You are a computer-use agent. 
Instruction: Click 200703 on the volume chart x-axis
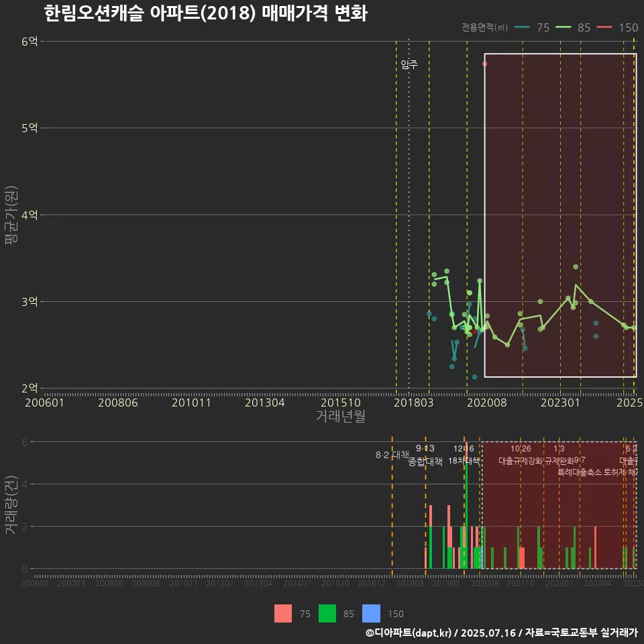click(x=70, y=583)
